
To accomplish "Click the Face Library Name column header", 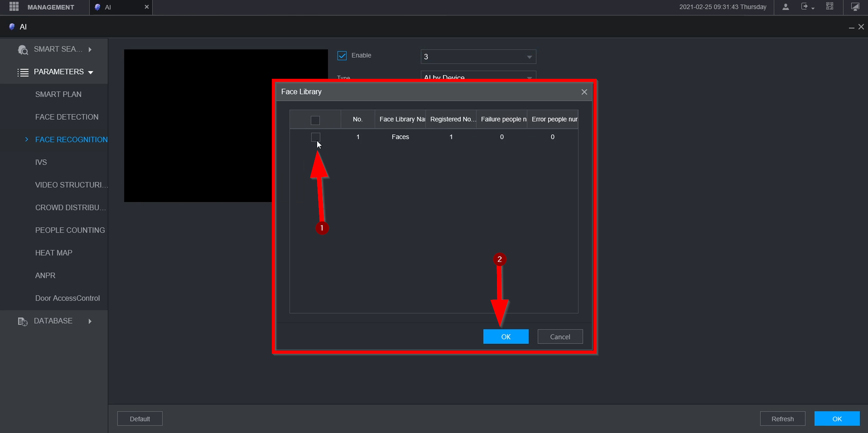I will tap(400, 119).
